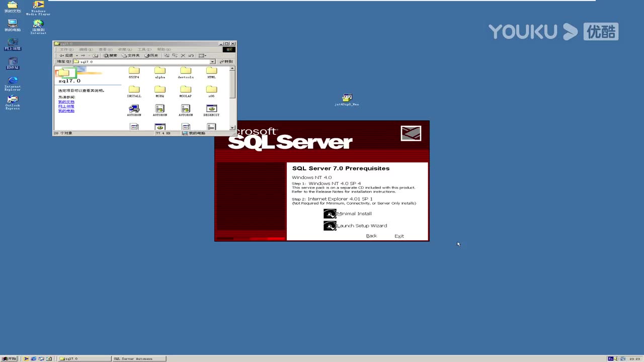
Task: Switch to the SQL Server Automenu taskbar button
Action: (139, 358)
